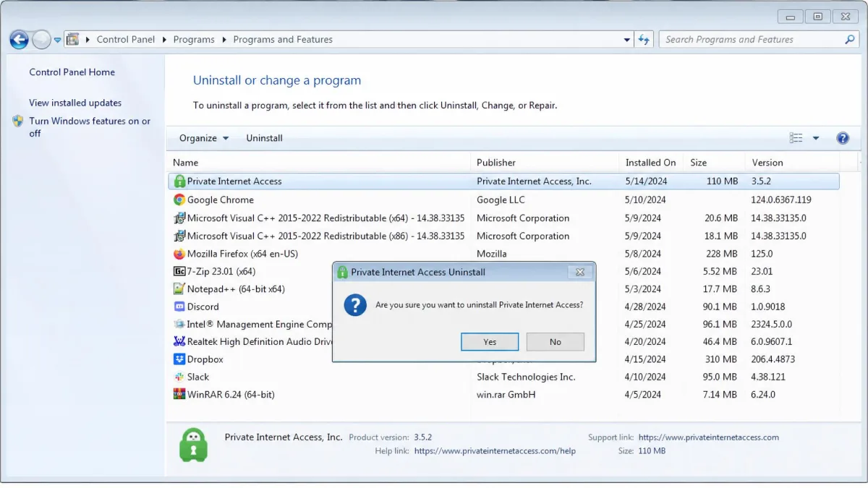This screenshot has width=868, height=488.
Task: Click the 310 MB size cell
Action: [x=721, y=359]
